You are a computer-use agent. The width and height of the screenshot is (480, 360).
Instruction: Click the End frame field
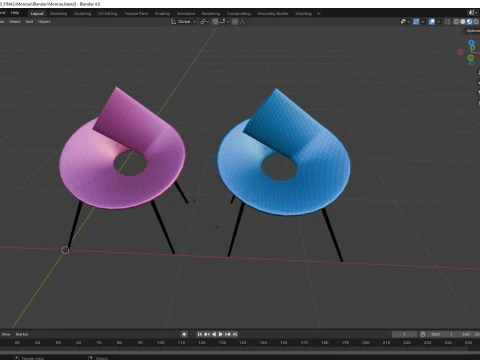point(470,334)
